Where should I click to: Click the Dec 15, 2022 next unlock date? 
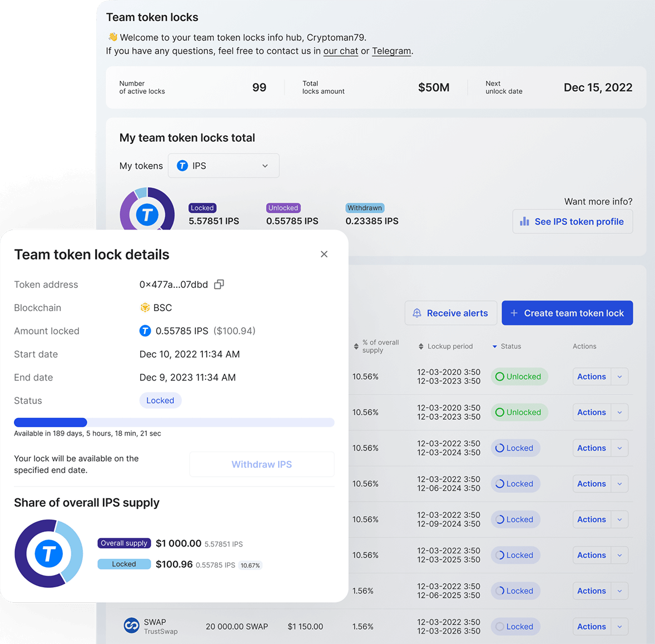[x=598, y=87]
